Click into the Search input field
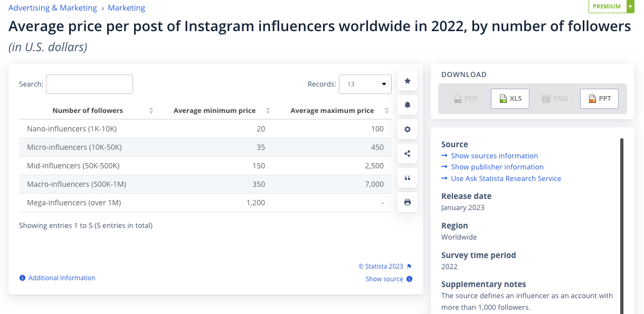 coord(89,84)
